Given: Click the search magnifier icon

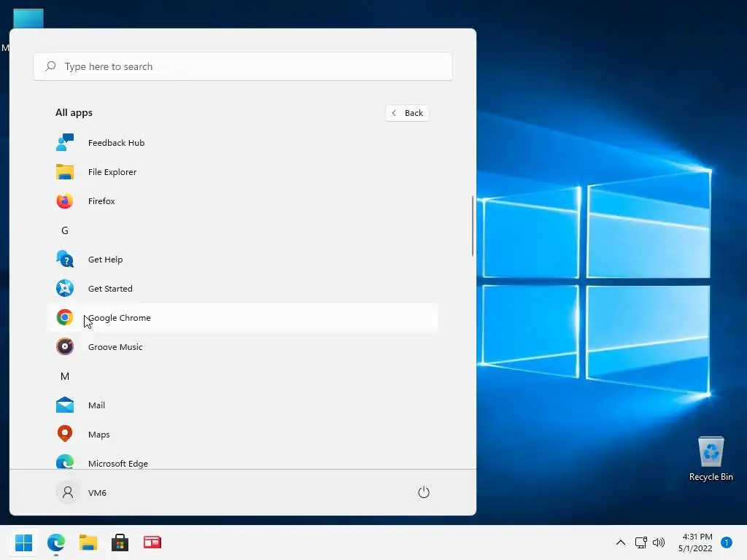Looking at the screenshot, I should (x=50, y=66).
